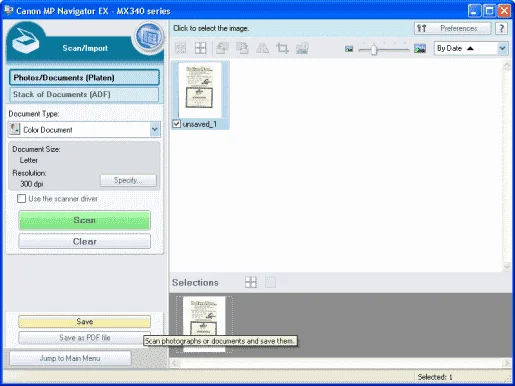Start scanning with the Scan button
This screenshot has width=515, height=386.
click(x=85, y=220)
